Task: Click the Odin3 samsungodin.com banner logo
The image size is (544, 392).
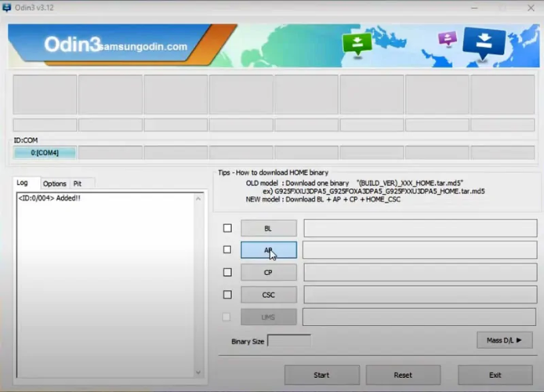Action: pos(115,45)
